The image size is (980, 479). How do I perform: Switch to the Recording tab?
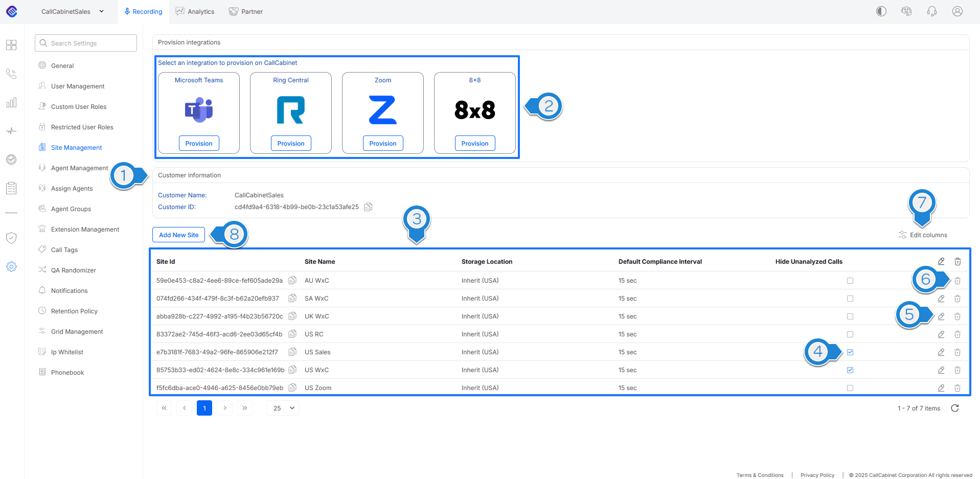click(143, 11)
